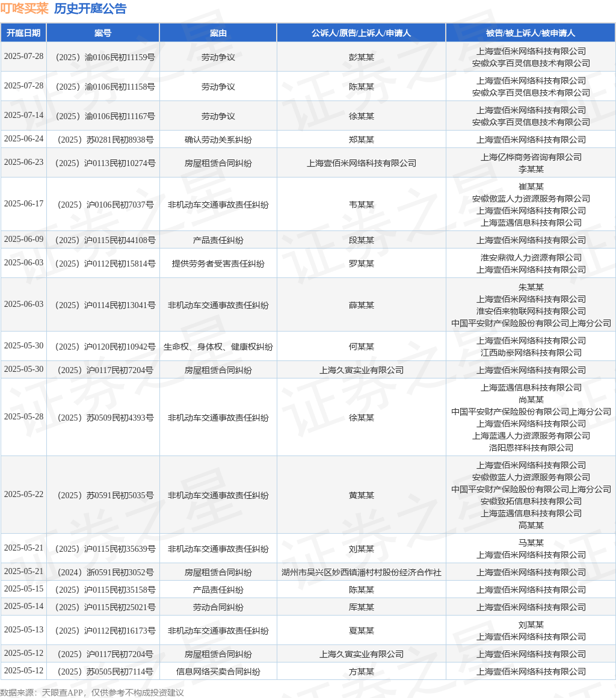616x698 pixels.
Task: Select plaintiff 何某某
Action: click(361, 347)
